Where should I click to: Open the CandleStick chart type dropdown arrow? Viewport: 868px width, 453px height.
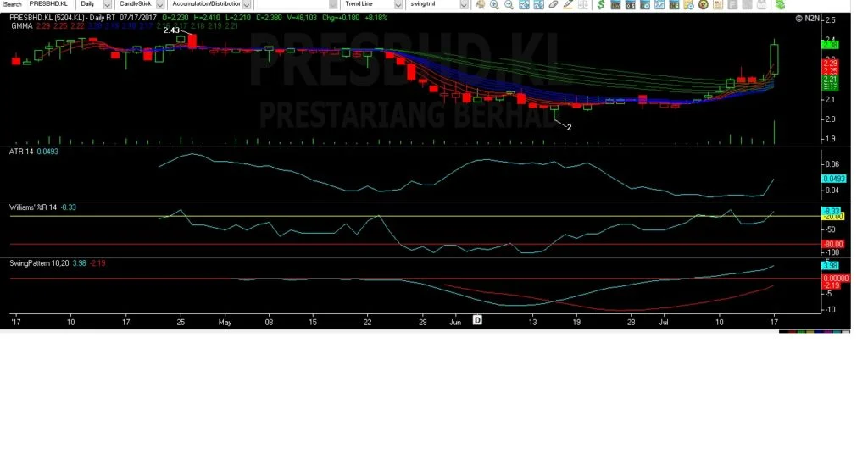pyautogui.click(x=160, y=4)
